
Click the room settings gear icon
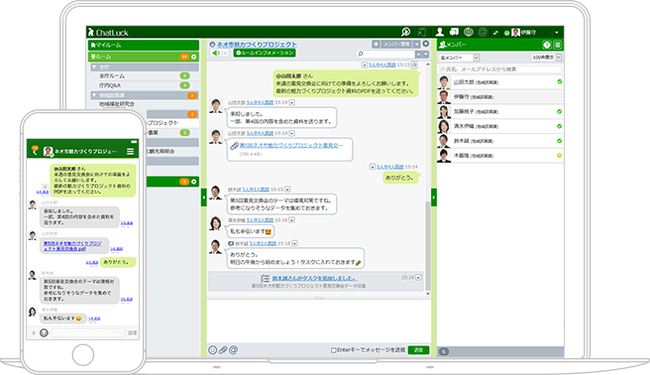[x=426, y=44]
